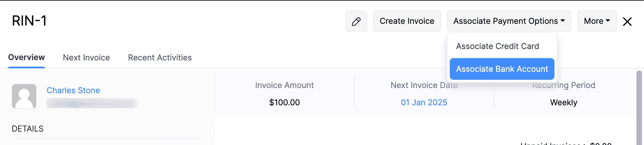Select Associate Bank Account menu item
The image size is (644, 145).
(502, 69)
